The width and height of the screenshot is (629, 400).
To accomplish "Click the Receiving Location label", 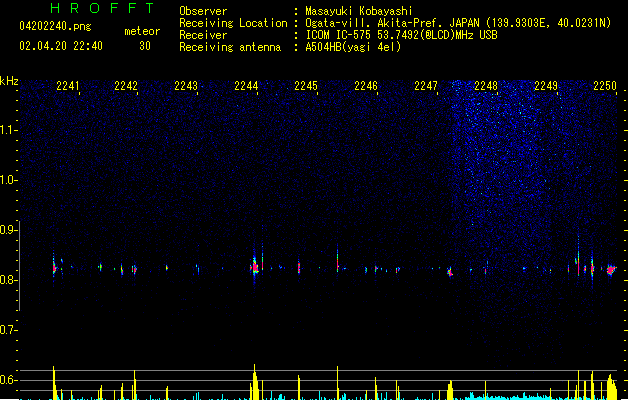I will (233, 23).
